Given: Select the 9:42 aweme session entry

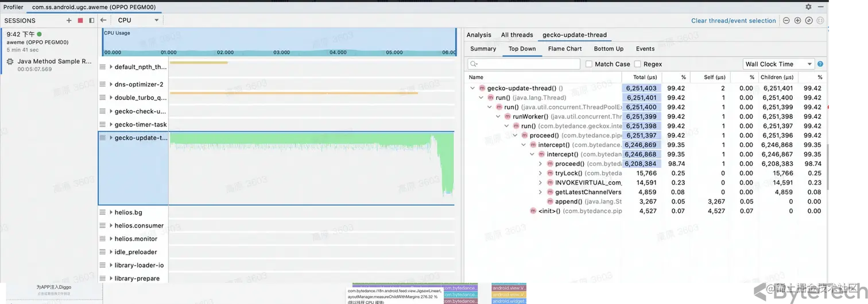Looking at the screenshot, I should (49, 43).
